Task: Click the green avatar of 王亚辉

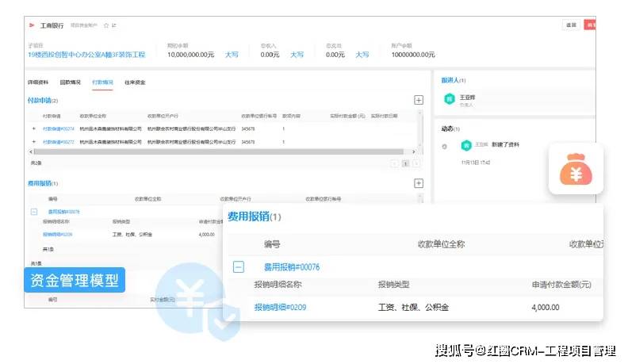Action: click(450, 99)
